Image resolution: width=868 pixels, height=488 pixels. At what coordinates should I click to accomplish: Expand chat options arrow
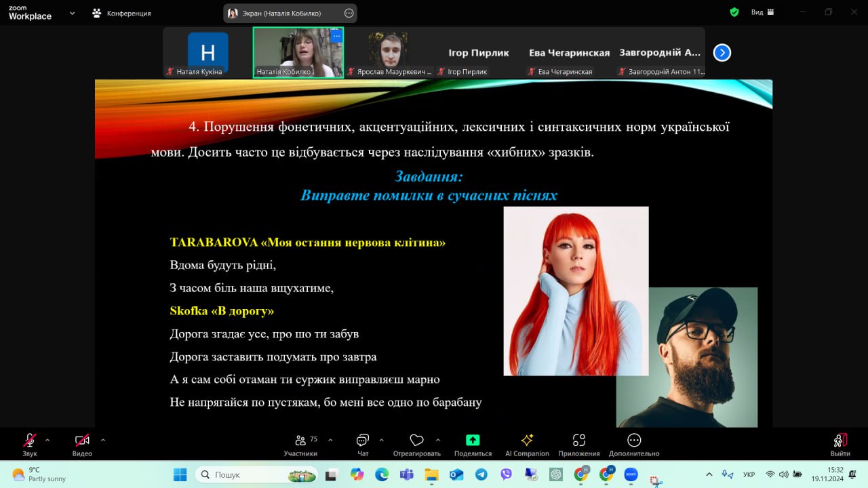tap(382, 440)
